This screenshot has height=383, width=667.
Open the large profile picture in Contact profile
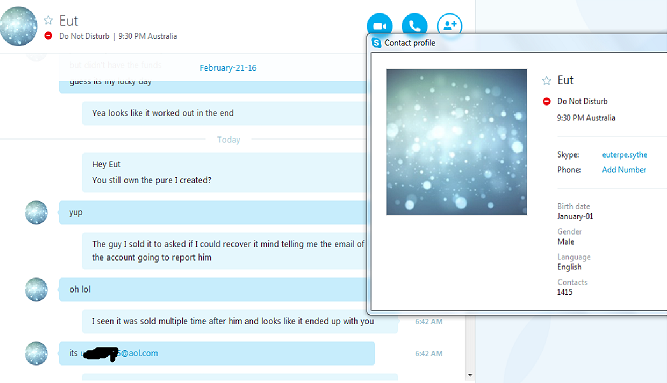[x=456, y=142]
